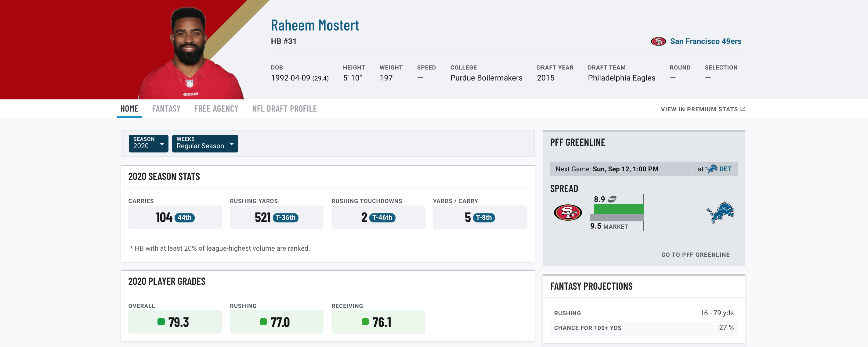Click the PFF football icon next to 8.9
Image resolution: width=868 pixels, height=347 pixels.
pyautogui.click(x=612, y=199)
